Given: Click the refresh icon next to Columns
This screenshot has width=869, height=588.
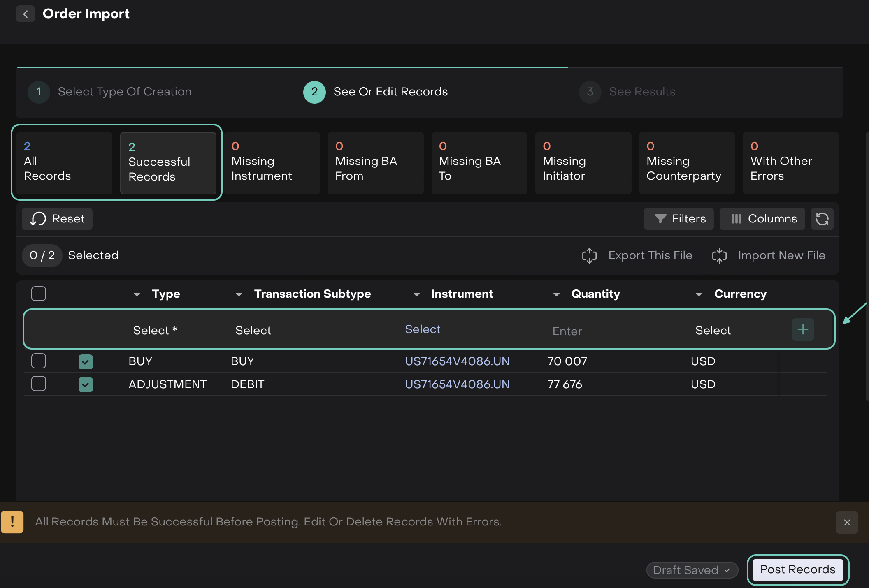Looking at the screenshot, I should 822,219.
